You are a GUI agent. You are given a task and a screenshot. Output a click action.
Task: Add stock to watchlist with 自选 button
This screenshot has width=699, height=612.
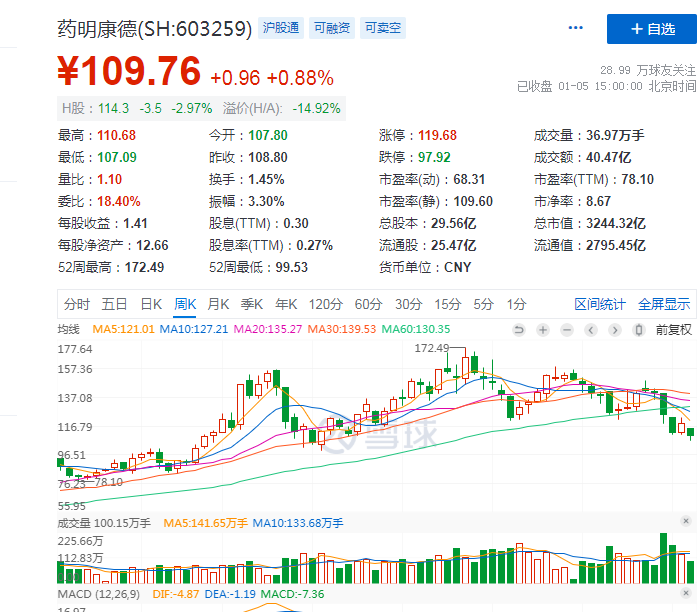tap(651, 29)
